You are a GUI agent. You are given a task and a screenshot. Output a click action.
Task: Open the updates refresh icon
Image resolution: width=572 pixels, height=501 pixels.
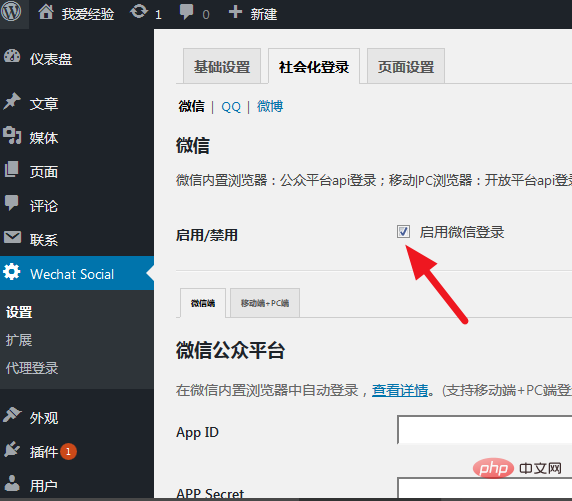pyautogui.click(x=139, y=12)
